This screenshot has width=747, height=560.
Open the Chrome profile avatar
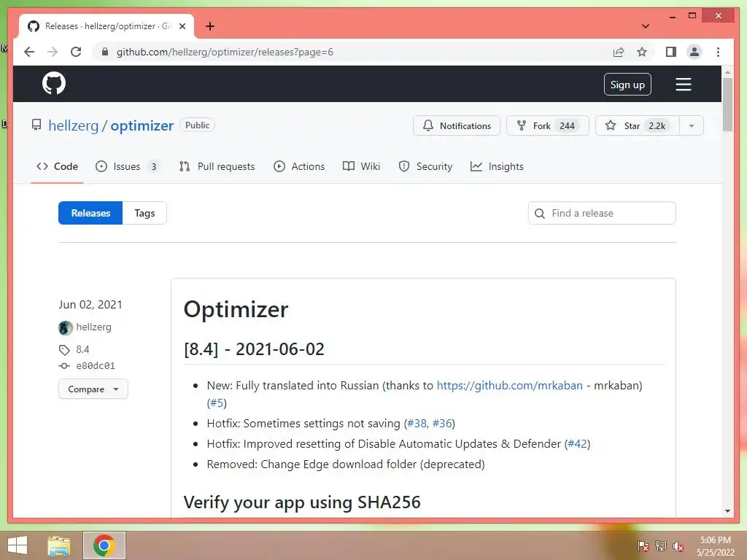[694, 52]
